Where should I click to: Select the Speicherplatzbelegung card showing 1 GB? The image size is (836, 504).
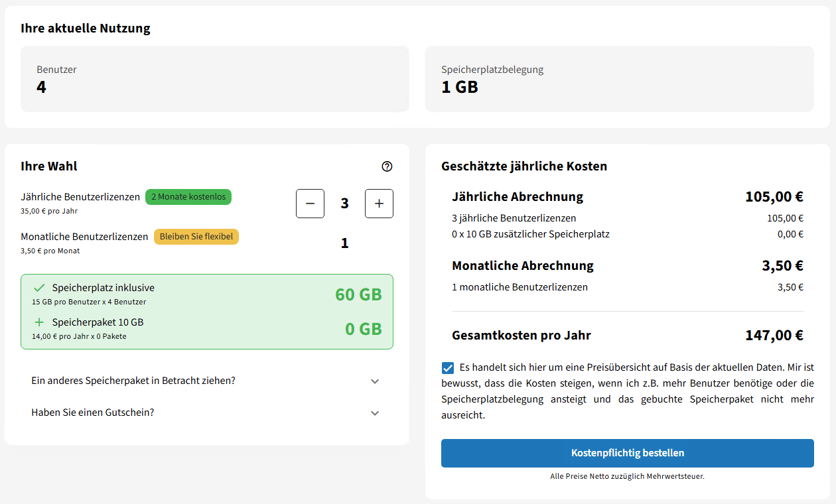pos(619,78)
